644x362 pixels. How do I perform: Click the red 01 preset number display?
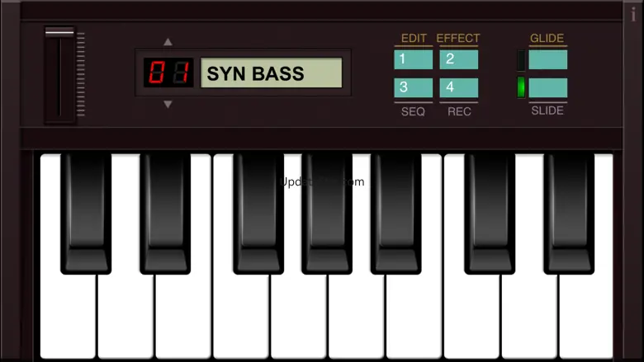click(168, 73)
